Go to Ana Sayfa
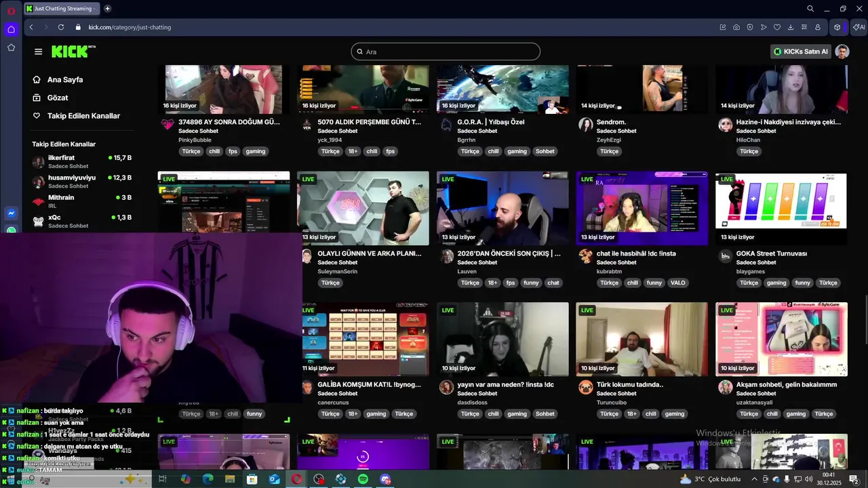Screen dimensions: 868x488 pyautogui.click(x=65, y=79)
